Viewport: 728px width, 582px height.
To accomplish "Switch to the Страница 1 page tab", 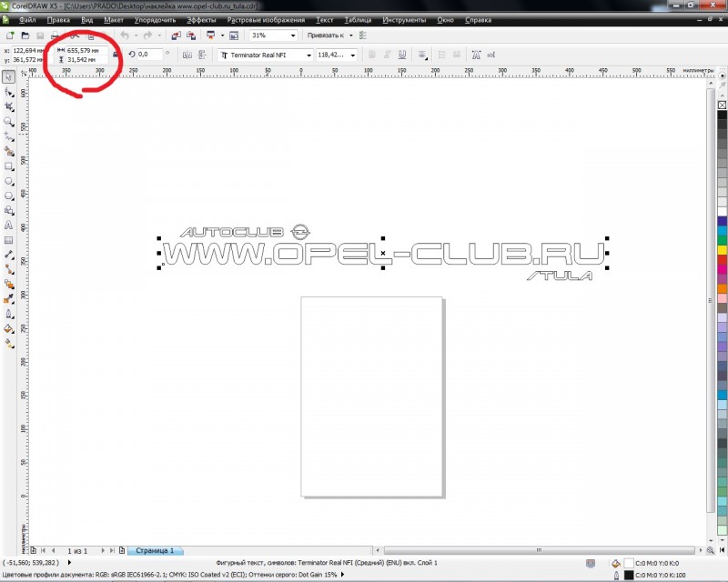I will click(154, 550).
